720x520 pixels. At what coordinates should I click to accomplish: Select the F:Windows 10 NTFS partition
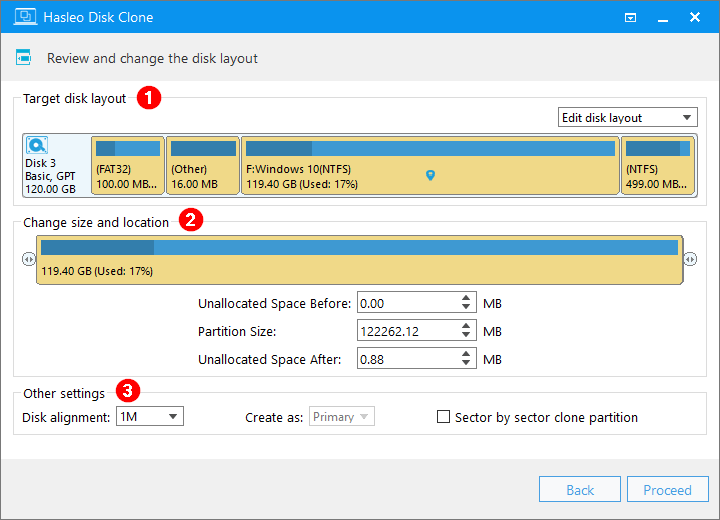pos(430,165)
